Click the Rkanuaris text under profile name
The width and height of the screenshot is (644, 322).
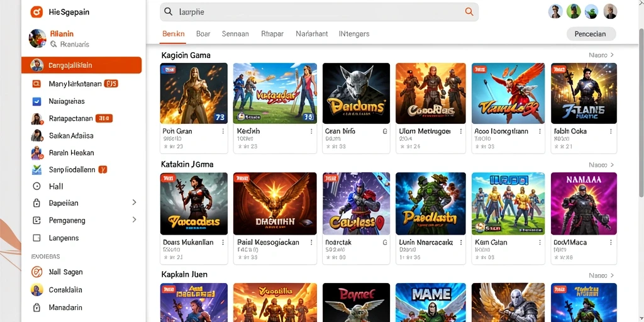74,44
